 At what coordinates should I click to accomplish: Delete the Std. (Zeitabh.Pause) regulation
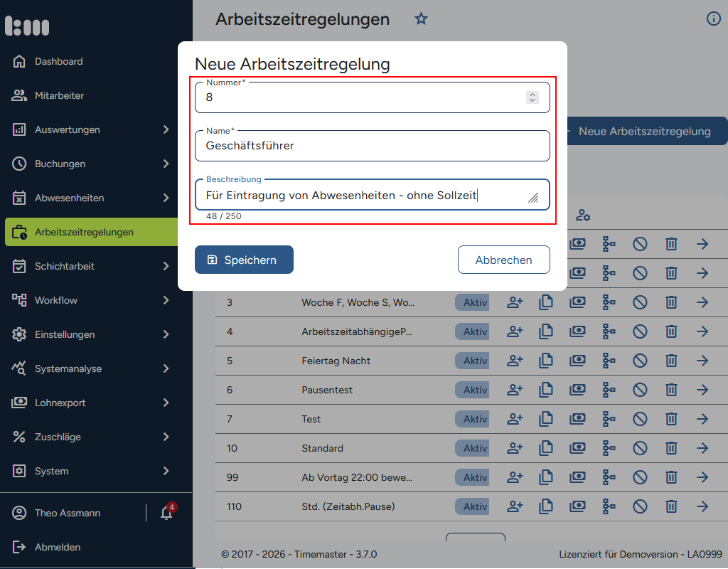tap(671, 506)
